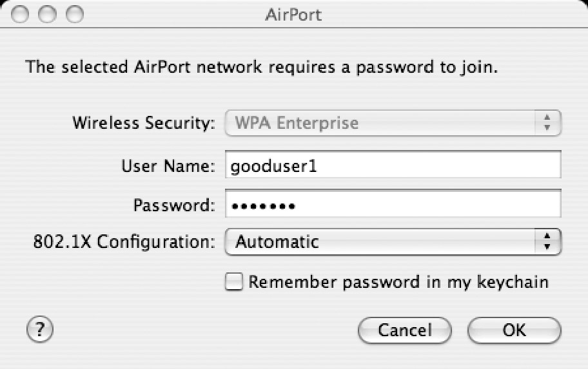Open the Wireless Security WPA Enterprise dropdown
The height and width of the screenshot is (369, 588).
coord(393,123)
